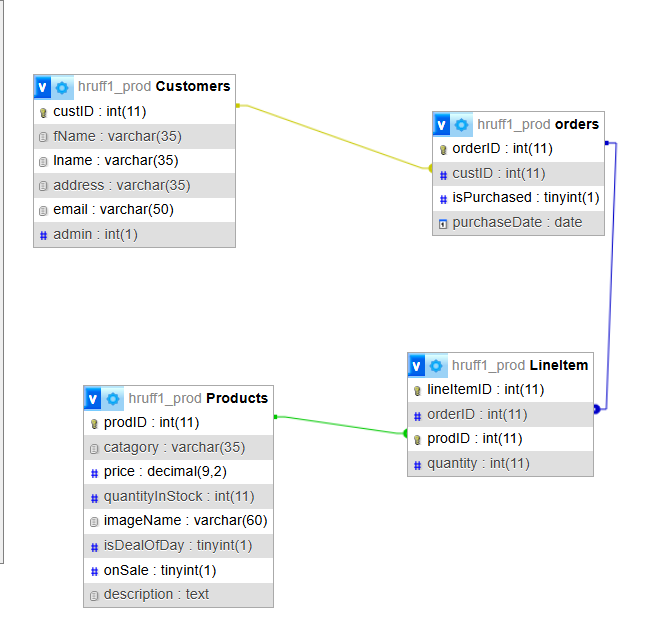665x627 pixels.
Task: Click the key icon beside lineItemID
Action: tap(417, 391)
